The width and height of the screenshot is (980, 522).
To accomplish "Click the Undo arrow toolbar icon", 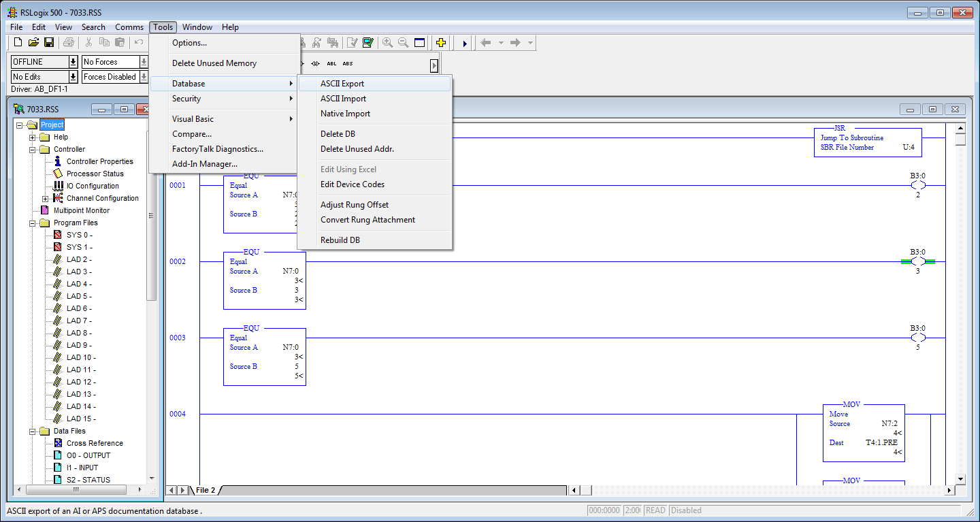I will [139, 42].
